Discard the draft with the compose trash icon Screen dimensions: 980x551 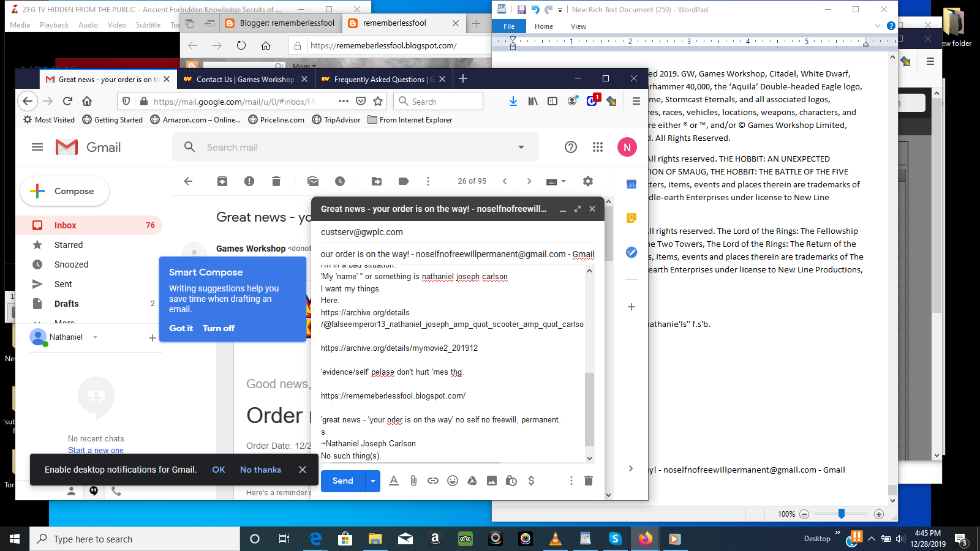tap(589, 481)
